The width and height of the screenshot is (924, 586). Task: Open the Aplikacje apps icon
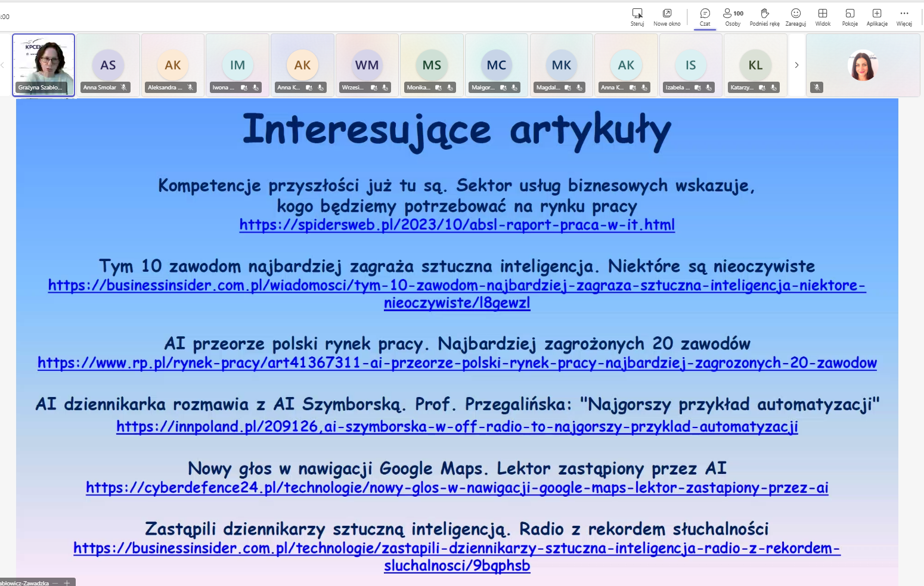click(877, 17)
